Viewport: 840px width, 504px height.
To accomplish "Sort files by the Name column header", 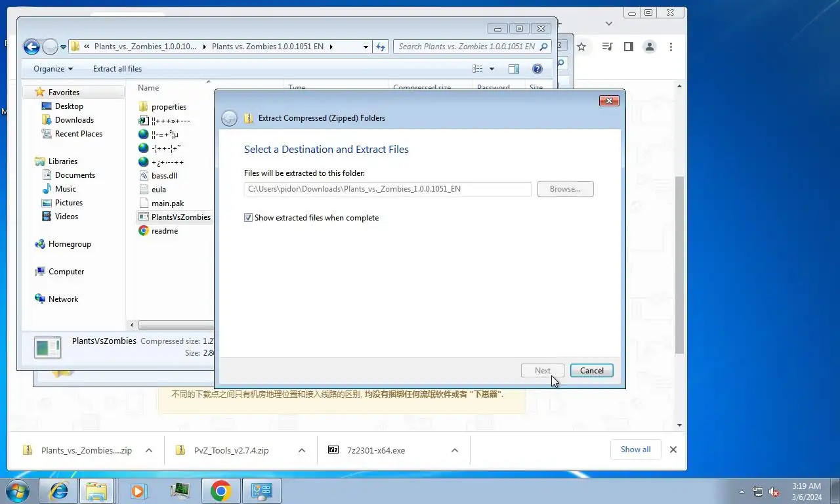I will [148, 88].
